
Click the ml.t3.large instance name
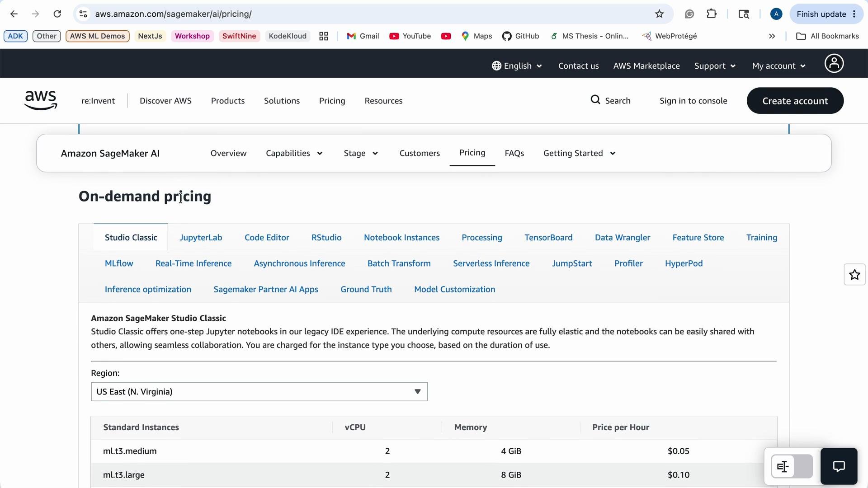[x=124, y=475]
